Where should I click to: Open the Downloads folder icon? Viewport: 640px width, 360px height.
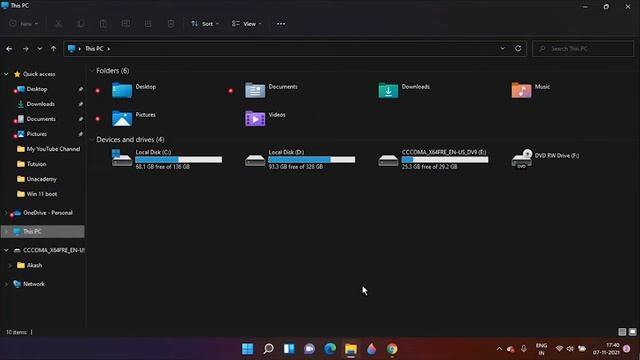388,90
